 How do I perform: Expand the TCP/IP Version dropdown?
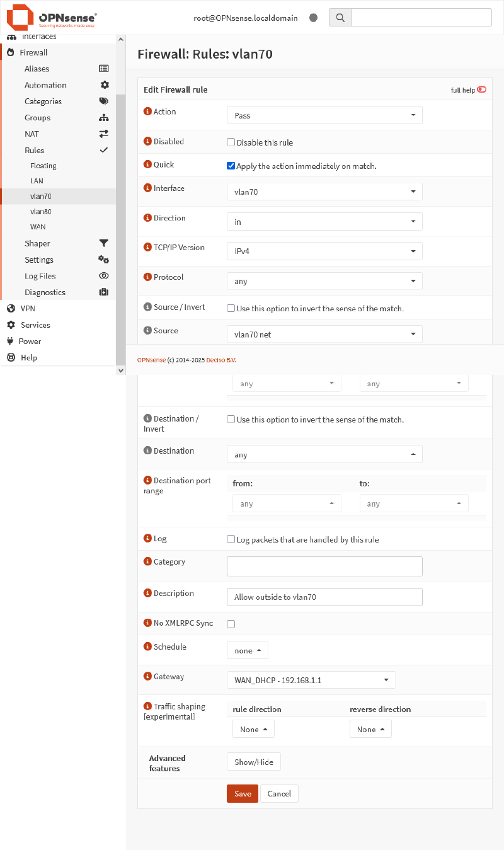tap(324, 251)
